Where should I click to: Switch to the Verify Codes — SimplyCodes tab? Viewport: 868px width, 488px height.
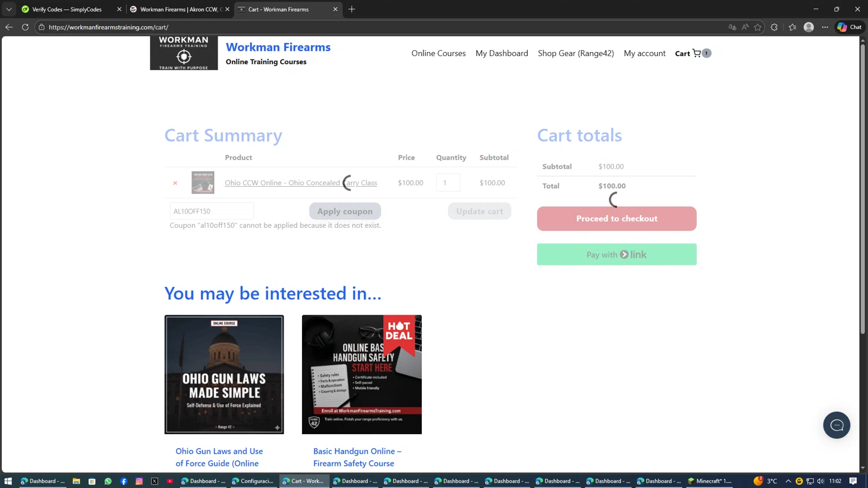(x=67, y=9)
